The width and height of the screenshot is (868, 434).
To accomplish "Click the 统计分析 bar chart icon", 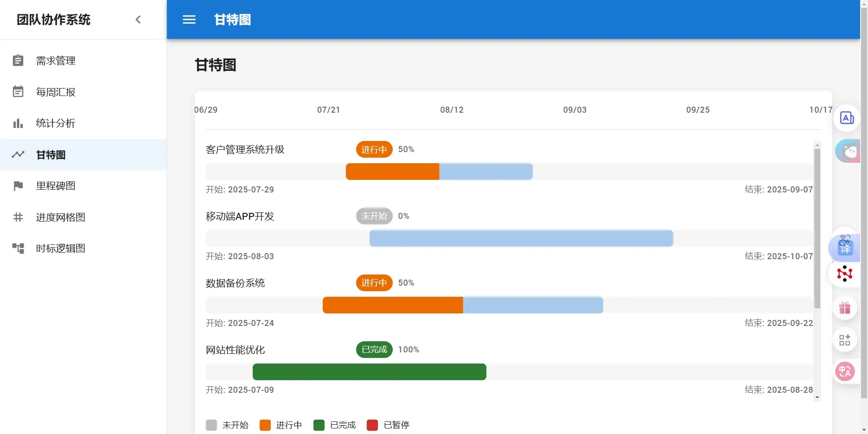I will (x=18, y=123).
